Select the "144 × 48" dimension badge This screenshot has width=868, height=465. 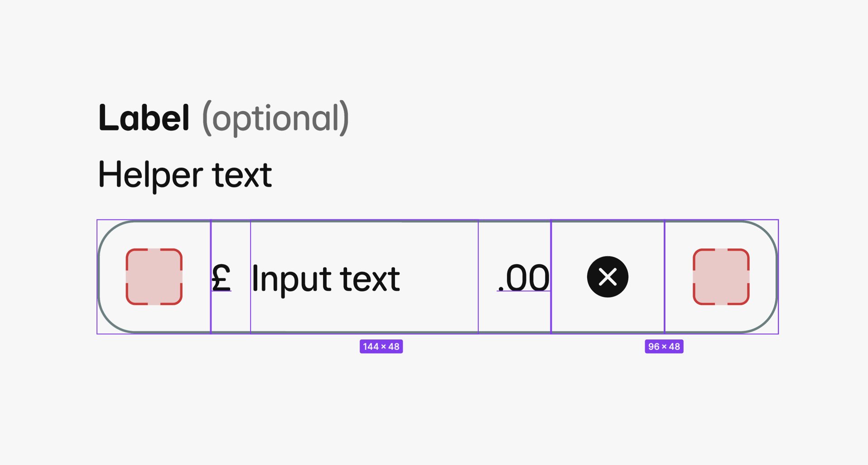[x=381, y=347]
